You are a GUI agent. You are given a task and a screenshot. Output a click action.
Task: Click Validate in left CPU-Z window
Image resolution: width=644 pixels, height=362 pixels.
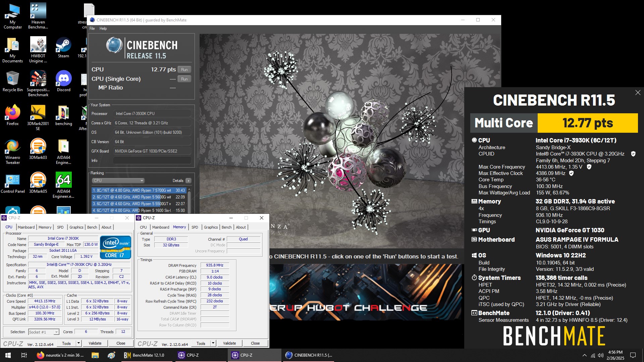coord(95,343)
